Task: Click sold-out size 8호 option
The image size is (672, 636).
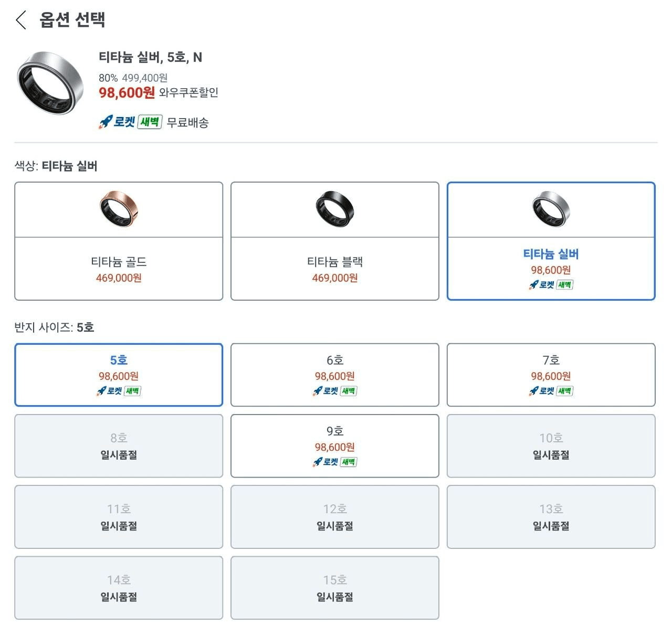Action: 119,446
